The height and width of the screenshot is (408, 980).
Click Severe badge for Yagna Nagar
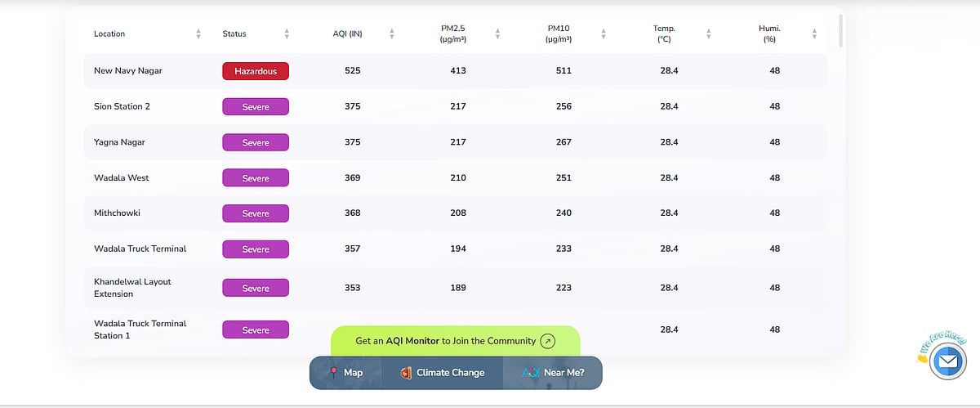[x=256, y=142]
